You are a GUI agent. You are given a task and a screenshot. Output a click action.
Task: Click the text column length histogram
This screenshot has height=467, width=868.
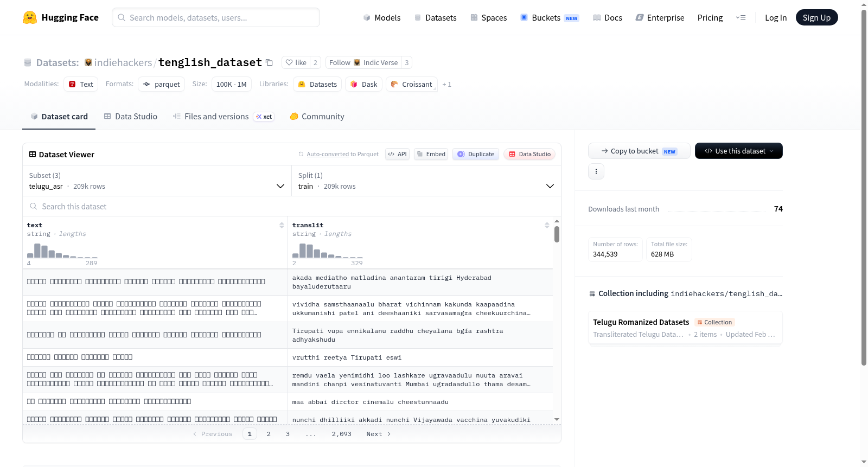(62, 251)
